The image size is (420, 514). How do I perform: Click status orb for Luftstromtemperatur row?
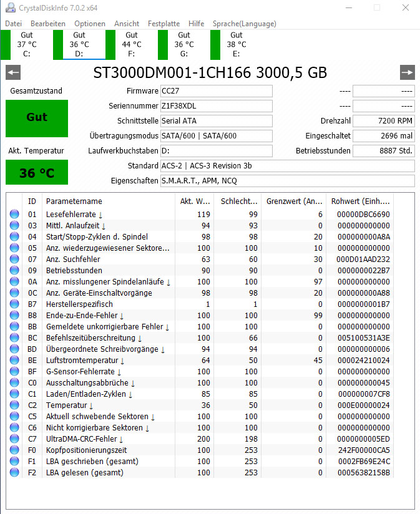pyautogui.click(x=14, y=360)
